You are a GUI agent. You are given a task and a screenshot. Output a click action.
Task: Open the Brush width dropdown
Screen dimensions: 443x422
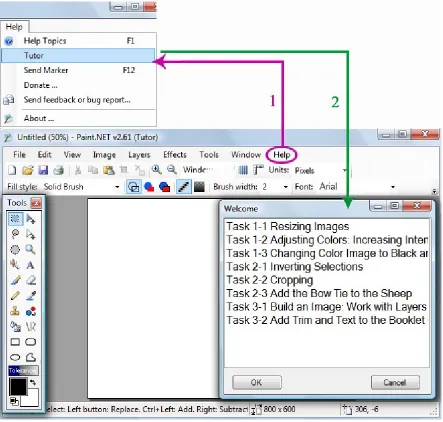[x=285, y=187]
